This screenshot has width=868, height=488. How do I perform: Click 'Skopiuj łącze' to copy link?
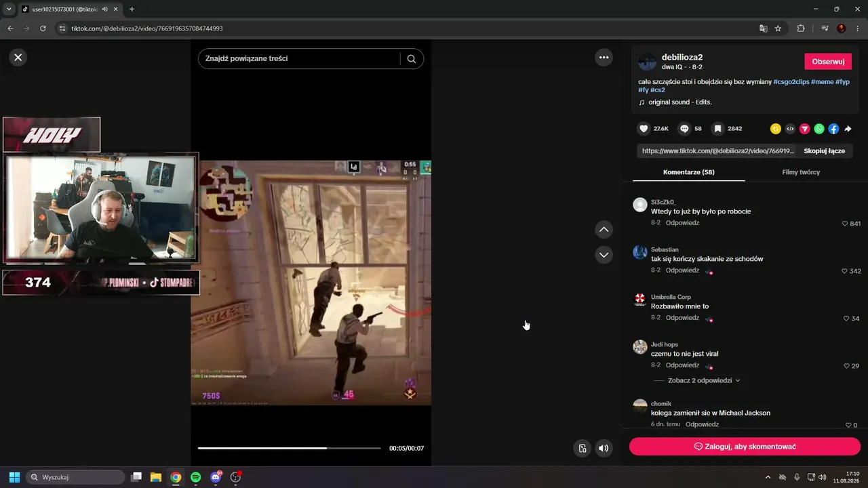tap(824, 151)
